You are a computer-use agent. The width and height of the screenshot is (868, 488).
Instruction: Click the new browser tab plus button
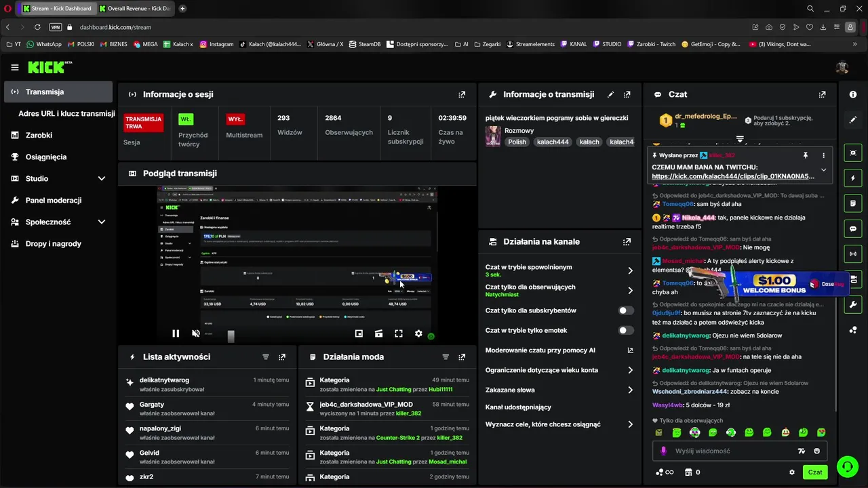pyautogui.click(x=182, y=9)
